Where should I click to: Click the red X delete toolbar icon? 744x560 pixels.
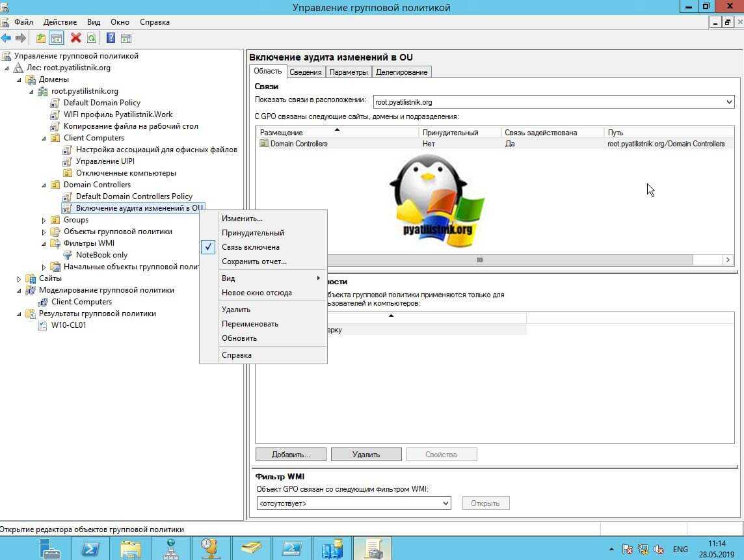75,38
